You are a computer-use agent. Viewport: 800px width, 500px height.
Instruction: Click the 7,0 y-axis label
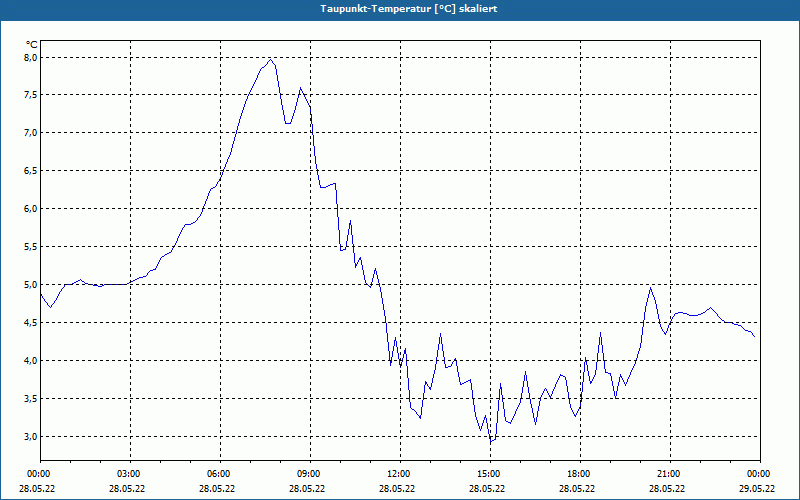point(31,133)
